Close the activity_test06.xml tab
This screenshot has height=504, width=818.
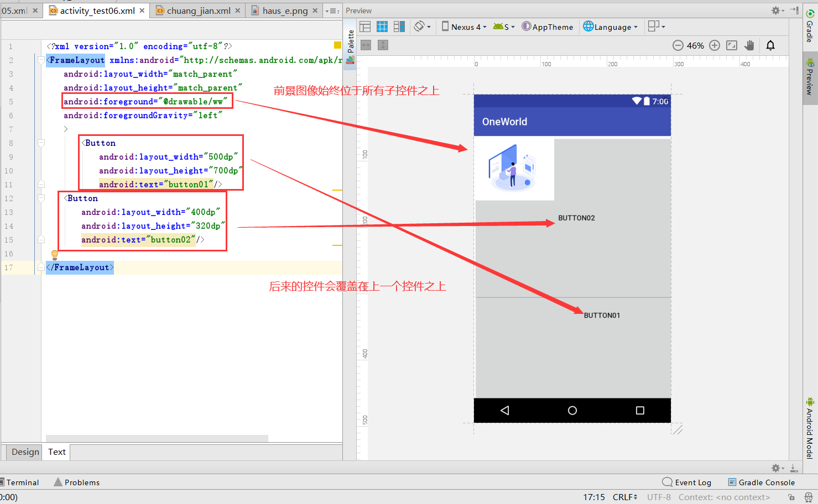click(142, 11)
